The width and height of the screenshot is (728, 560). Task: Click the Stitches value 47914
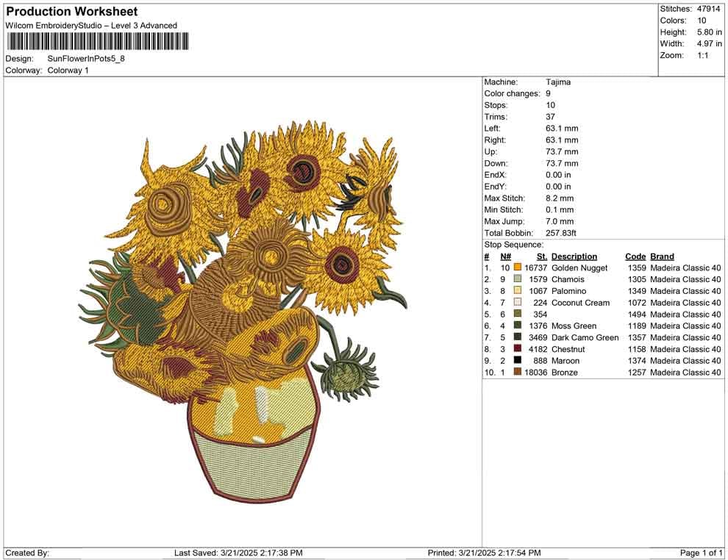coord(708,9)
